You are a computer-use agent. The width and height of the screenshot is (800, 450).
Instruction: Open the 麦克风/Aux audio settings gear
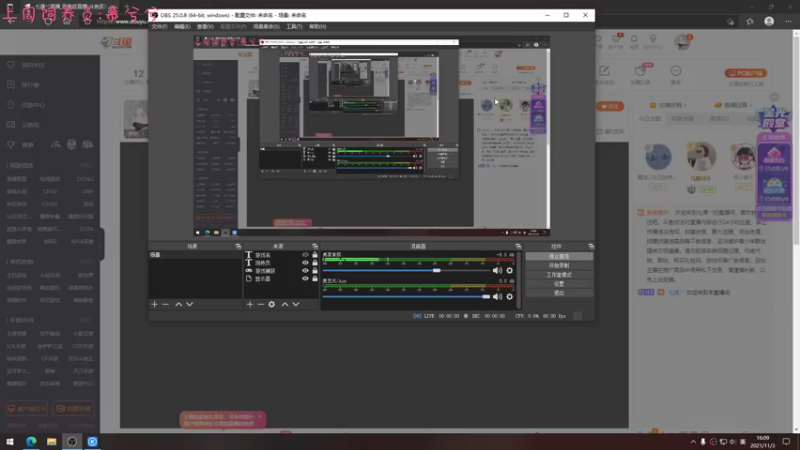509,296
